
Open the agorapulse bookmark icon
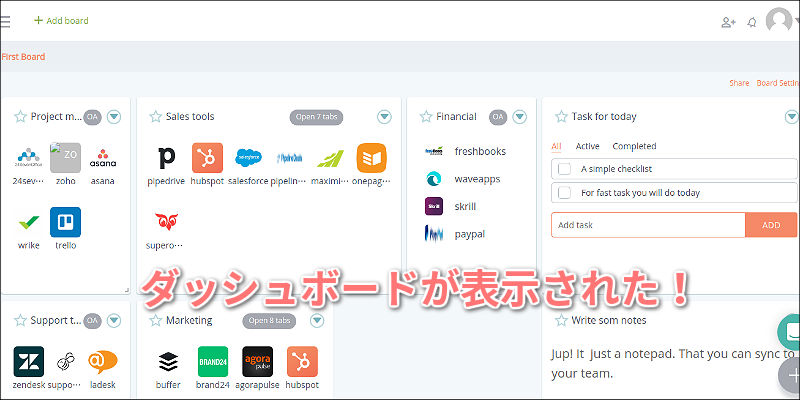point(258,361)
